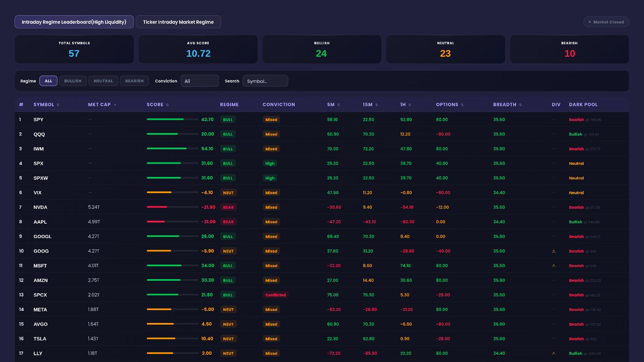Image resolution: width=644 pixels, height=362 pixels.
Task: Click the DARK POOL column header
Action: (x=583, y=105)
